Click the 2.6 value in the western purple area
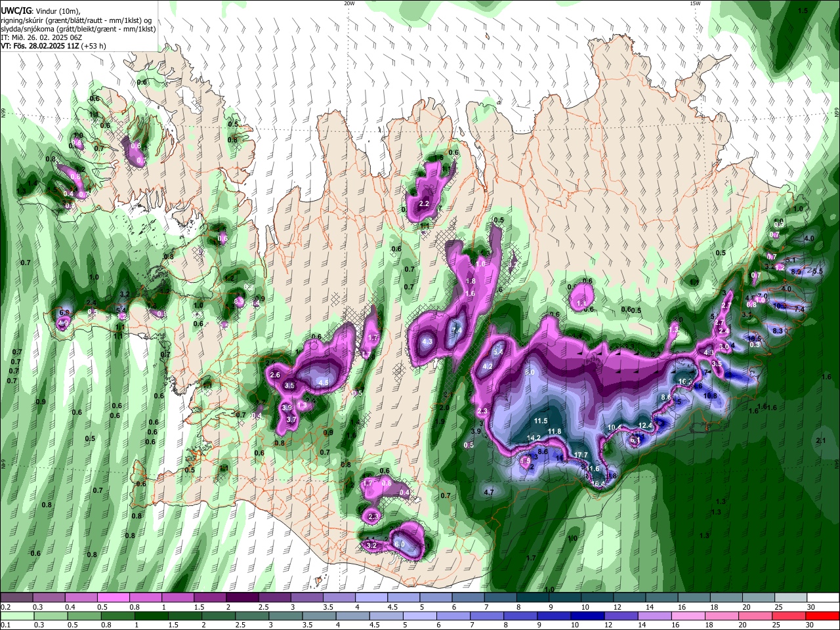The width and height of the screenshot is (840, 630). pos(275,375)
